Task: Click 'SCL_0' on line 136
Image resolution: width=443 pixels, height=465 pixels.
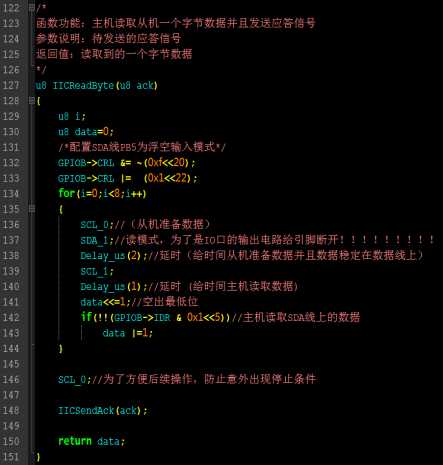Action: [x=94, y=225]
